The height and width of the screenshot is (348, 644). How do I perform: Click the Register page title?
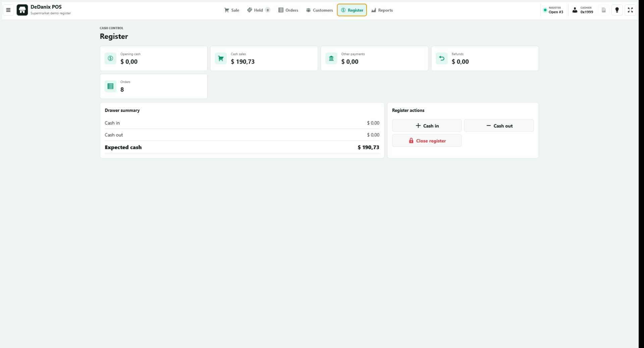(x=114, y=37)
